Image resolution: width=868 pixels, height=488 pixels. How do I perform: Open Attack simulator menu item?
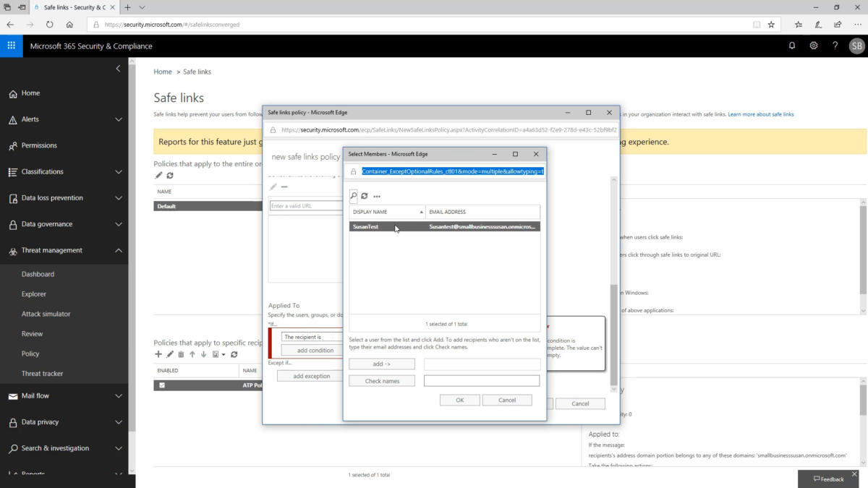(46, 314)
